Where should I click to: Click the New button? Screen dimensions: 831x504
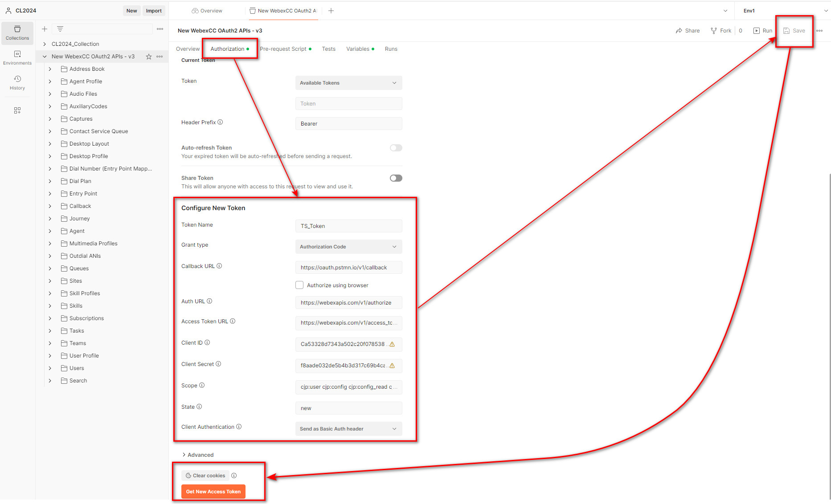point(131,11)
